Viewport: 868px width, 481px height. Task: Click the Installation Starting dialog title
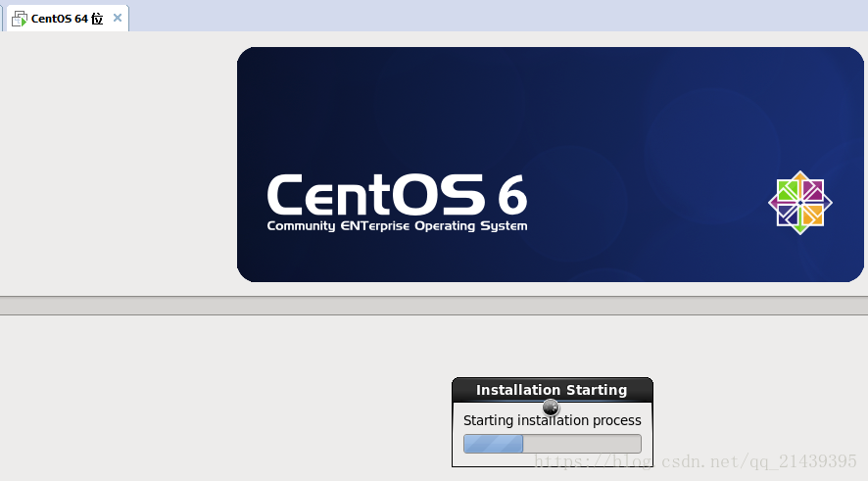552,390
